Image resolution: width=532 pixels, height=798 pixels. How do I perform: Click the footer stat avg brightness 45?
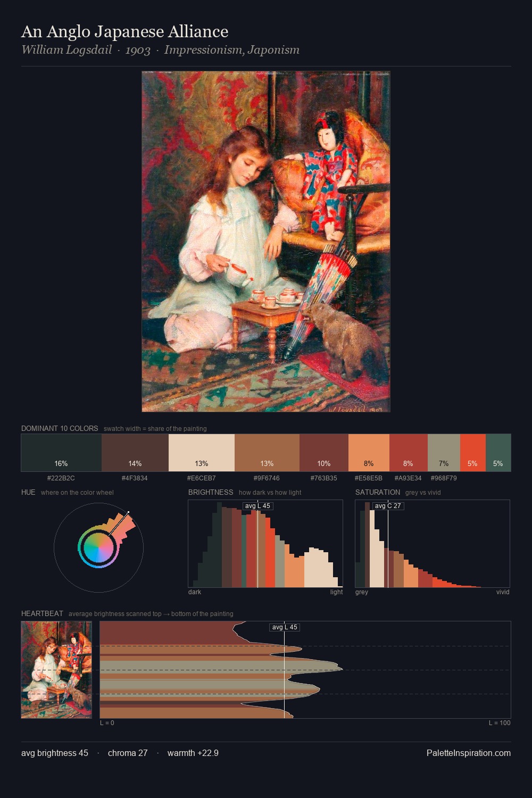coord(55,753)
